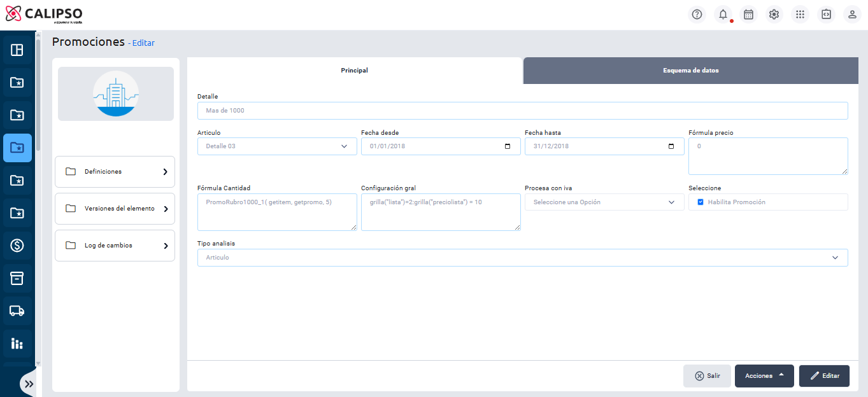Select the Principal tab
The width and height of the screenshot is (868, 397).
click(354, 71)
